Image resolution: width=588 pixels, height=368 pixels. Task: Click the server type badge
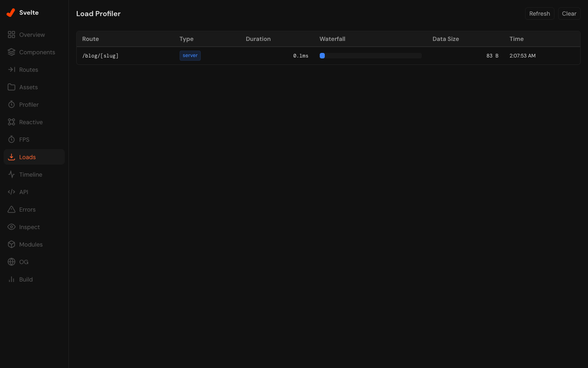pos(190,56)
